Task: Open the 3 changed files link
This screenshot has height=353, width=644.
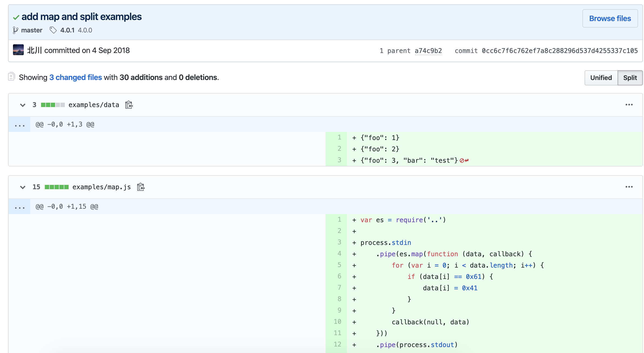Action: [76, 78]
